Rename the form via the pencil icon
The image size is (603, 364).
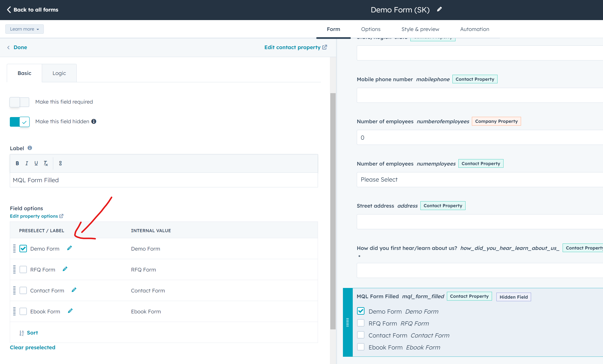439,9
